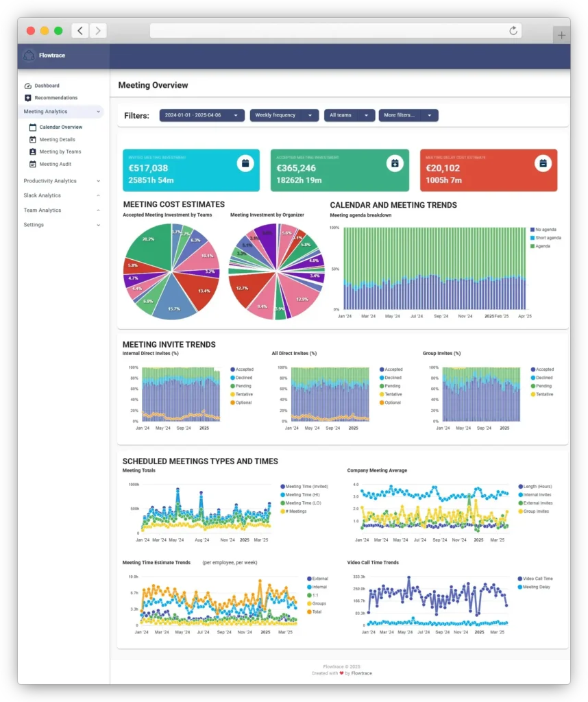Click the calendar icon on Invited Meeting Investment card
588x702 pixels.
(x=246, y=163)
